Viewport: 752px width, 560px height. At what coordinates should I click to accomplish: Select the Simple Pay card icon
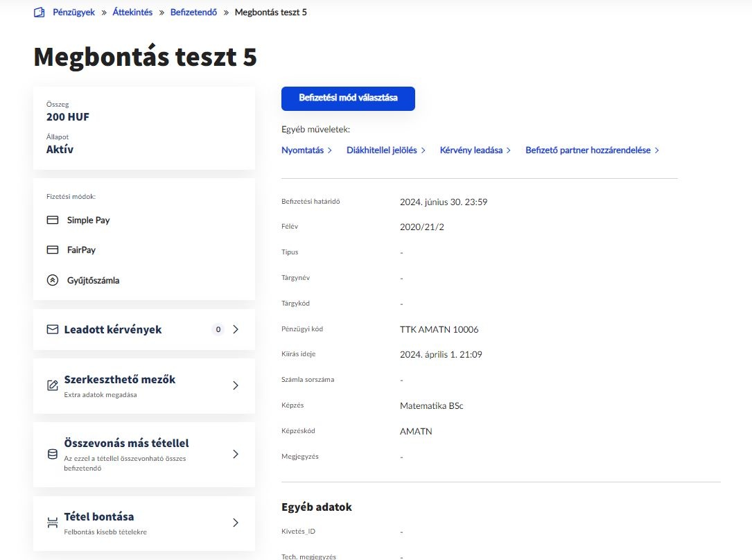53,220
